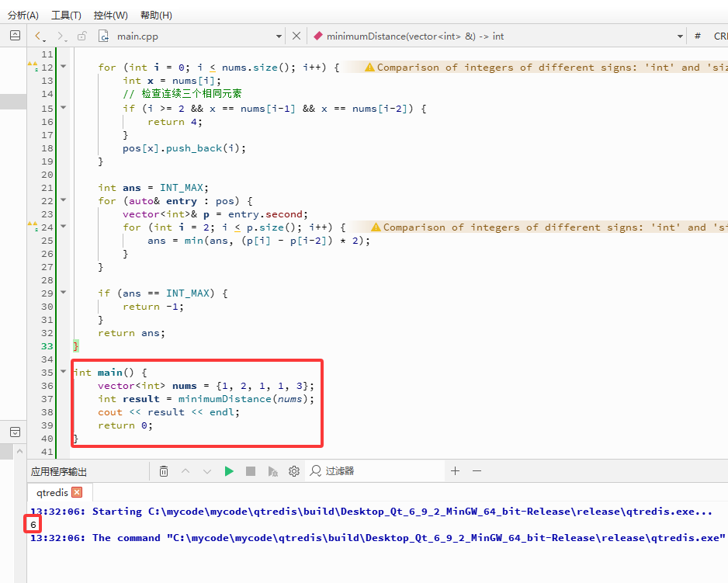Screen dimensions: 728x583
Task: Clear the application output pane
Action: click(x=164, y=471)
